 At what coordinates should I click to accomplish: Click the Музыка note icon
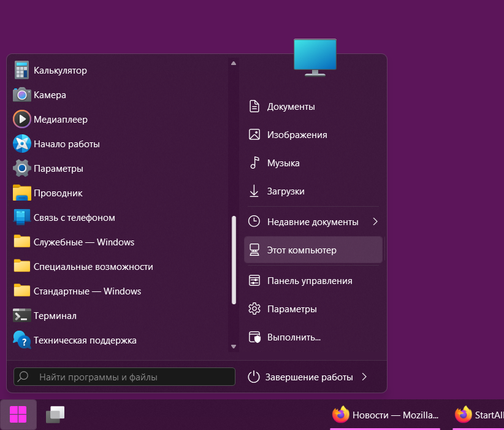[254, 163]
